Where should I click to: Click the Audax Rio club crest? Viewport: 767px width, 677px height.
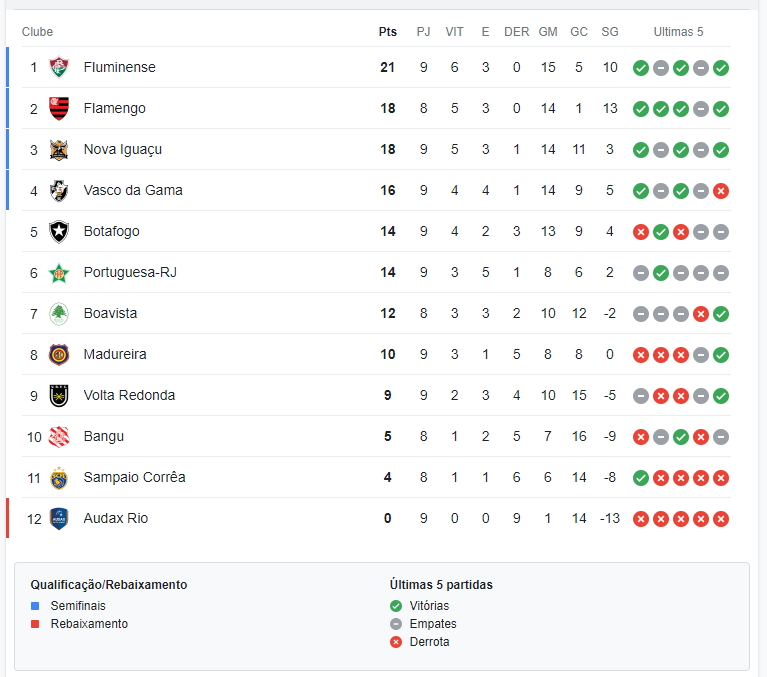[59, 519]
